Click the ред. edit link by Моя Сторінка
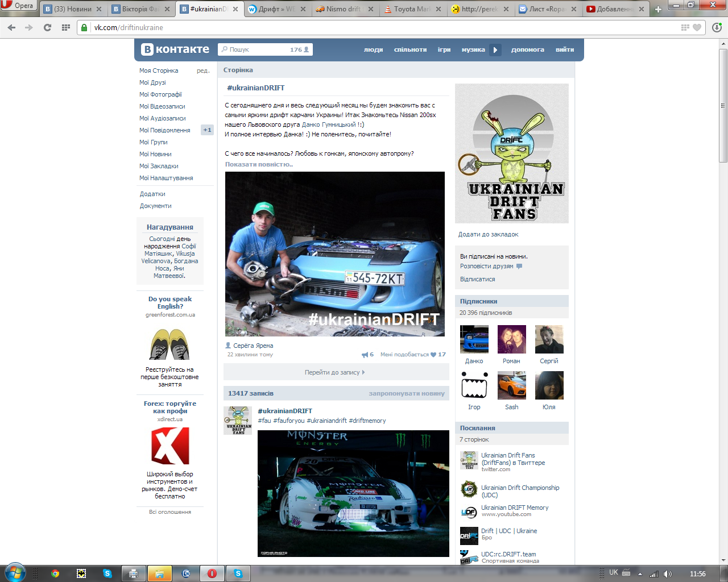Screen dimensions: 728x582 (203, 70)
